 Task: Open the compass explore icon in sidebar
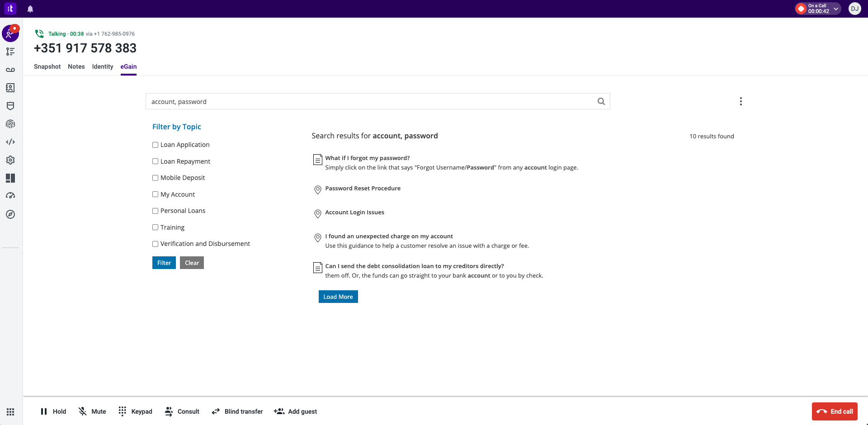tap(10, 214)
